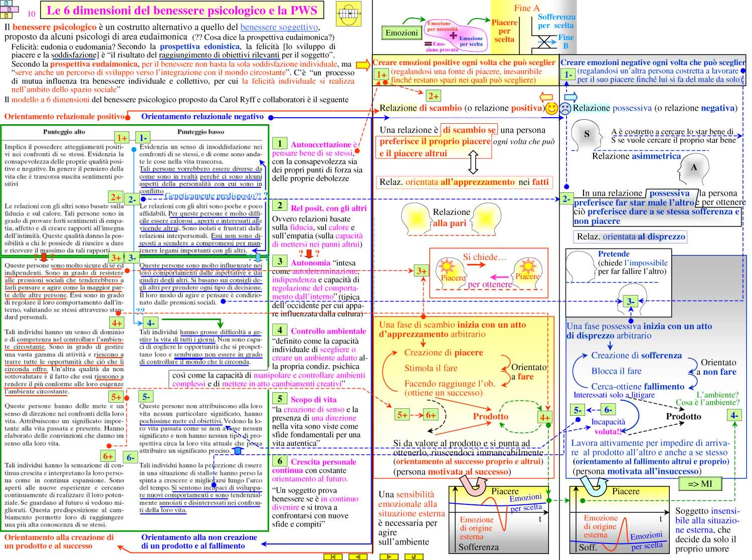
Task: Click the => MI button
Action: [x=700, y=484]
